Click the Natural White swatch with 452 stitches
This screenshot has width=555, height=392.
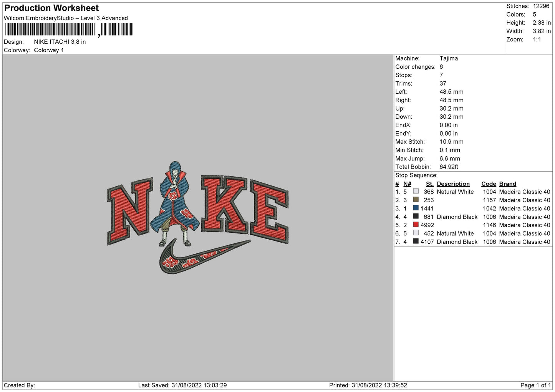click(416, 233)
